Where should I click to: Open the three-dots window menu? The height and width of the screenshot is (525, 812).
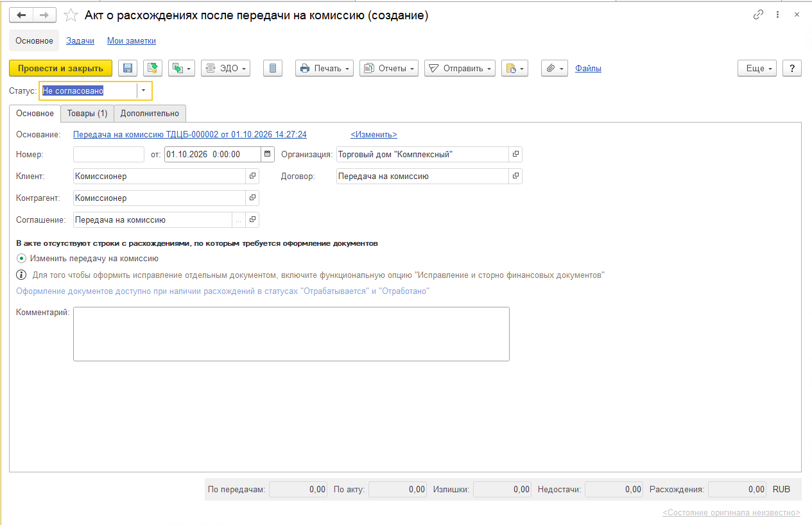coord(777,15)
